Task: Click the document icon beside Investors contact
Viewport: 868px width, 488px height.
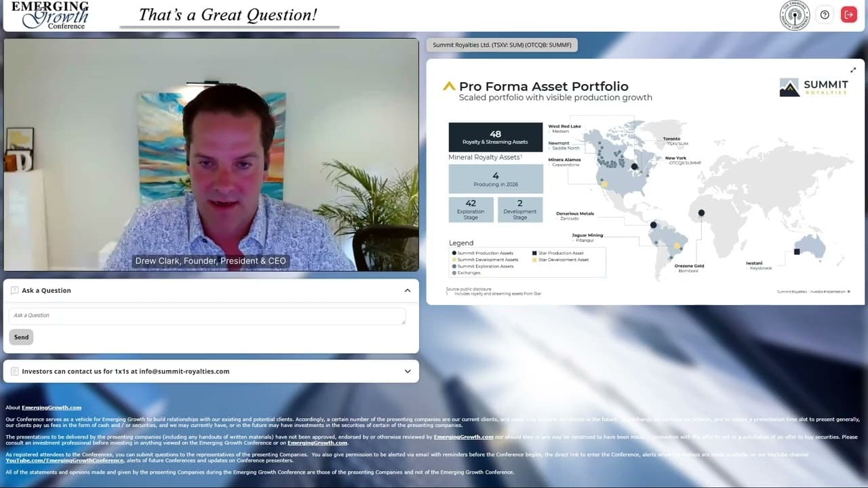Action: pos(15,371)
